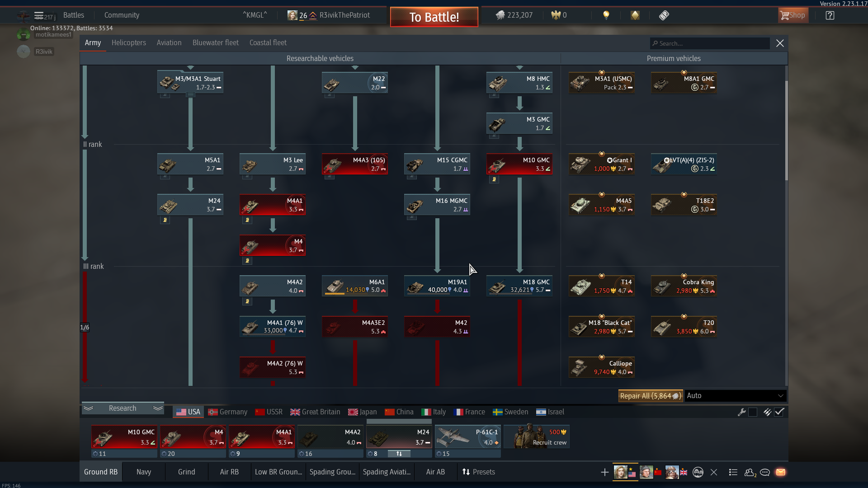Collapse the Research panel with the left chevron
The image size is (868, 488).
tap(89, 408)
